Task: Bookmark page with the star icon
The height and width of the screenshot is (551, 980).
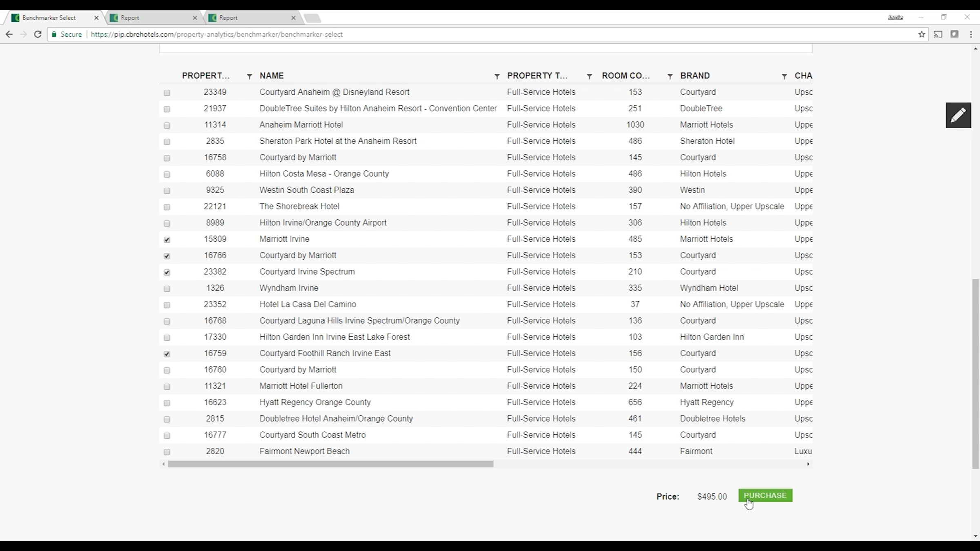Action: [x=922, y=34]
